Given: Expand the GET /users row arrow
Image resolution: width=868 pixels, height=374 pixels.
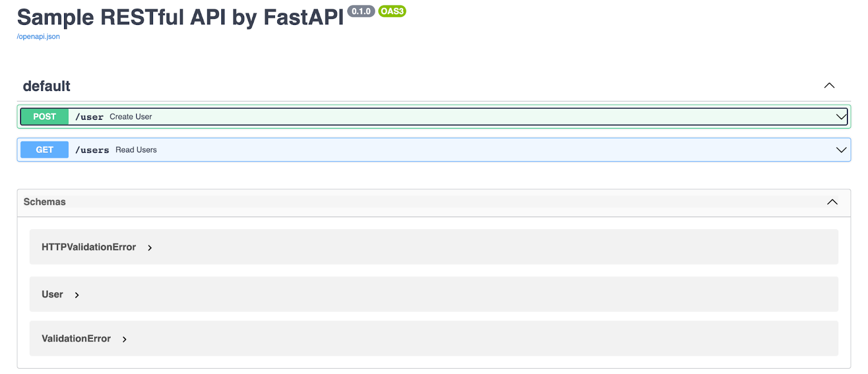Looking at the screenshot, I should (841, 150).
